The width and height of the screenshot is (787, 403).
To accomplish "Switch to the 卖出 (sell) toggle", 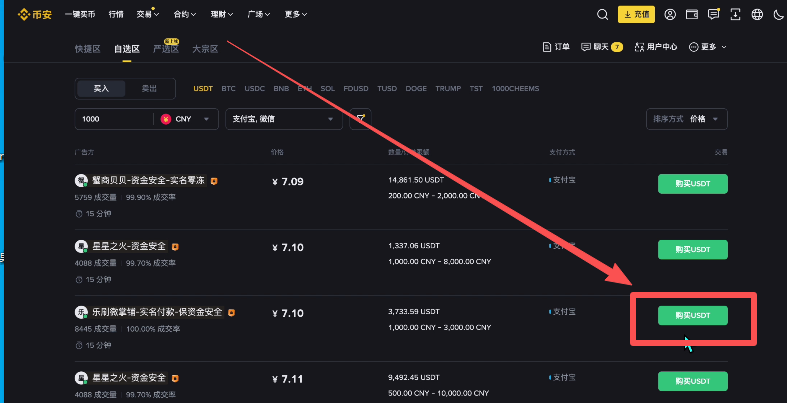I will point(149,88).
